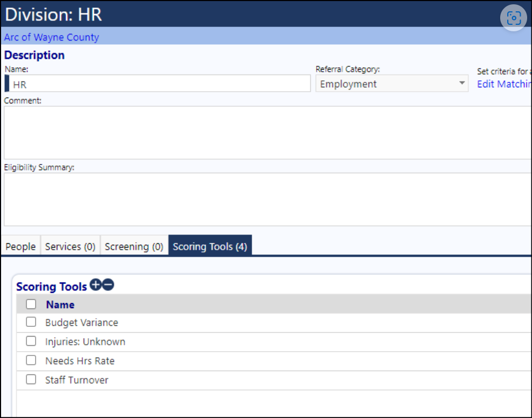Click into the Eligibility Summary text area
Image resolution: width=532 pixels, height=418 pixels.
click(x=268, y=199)
